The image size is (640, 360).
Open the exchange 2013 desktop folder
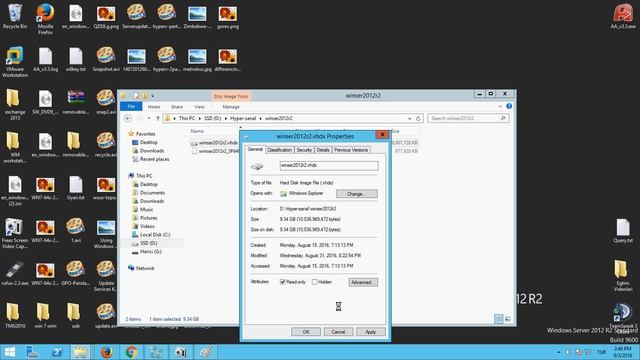point(15,105)
